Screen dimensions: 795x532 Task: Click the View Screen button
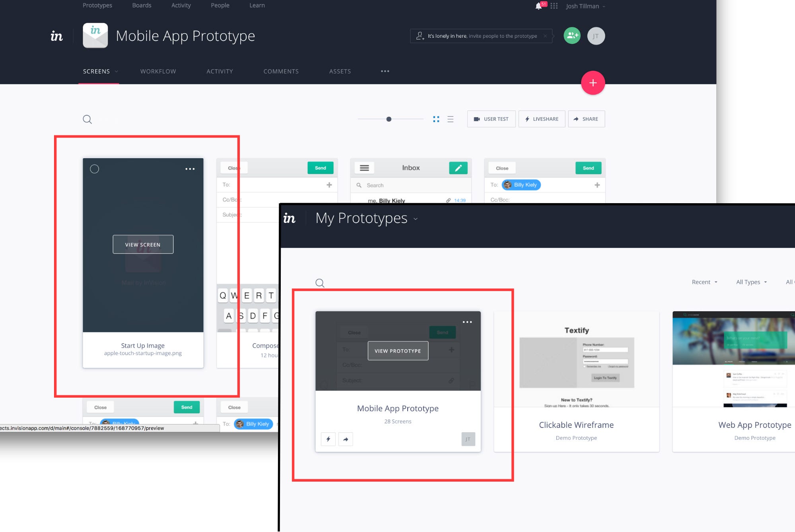tap(143, 244)
